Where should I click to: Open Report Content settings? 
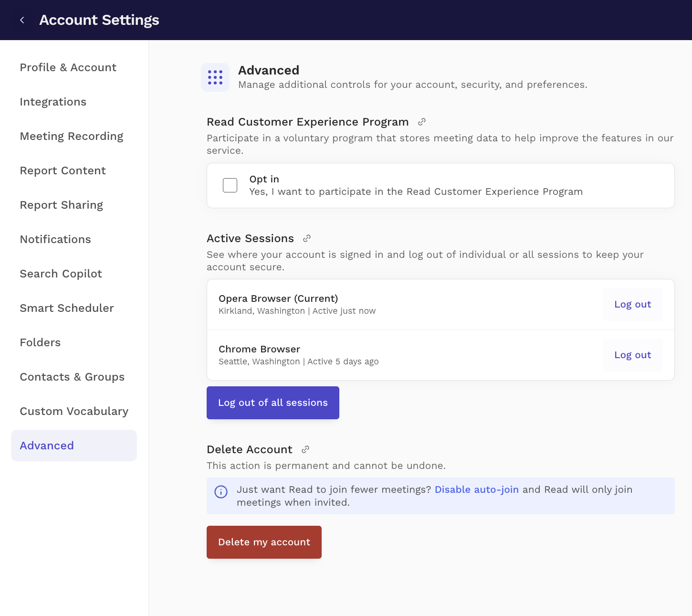tap(63, 170)
